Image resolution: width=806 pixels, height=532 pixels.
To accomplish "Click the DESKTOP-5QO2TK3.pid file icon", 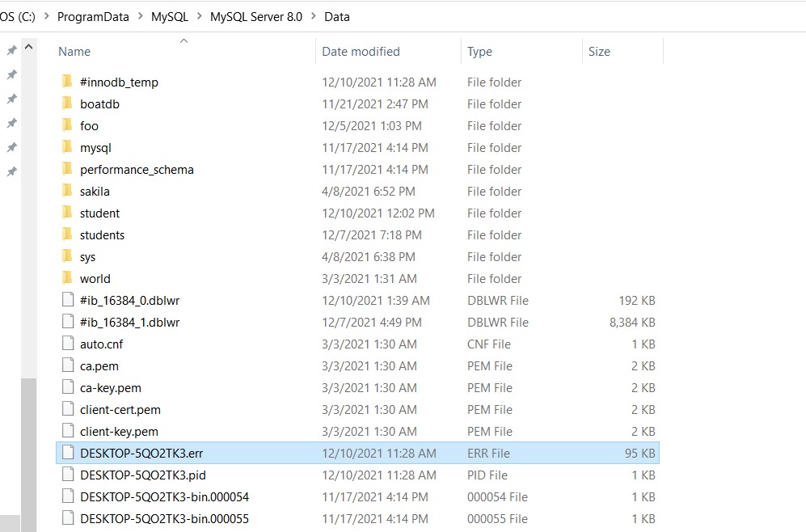I will point(67,475).
